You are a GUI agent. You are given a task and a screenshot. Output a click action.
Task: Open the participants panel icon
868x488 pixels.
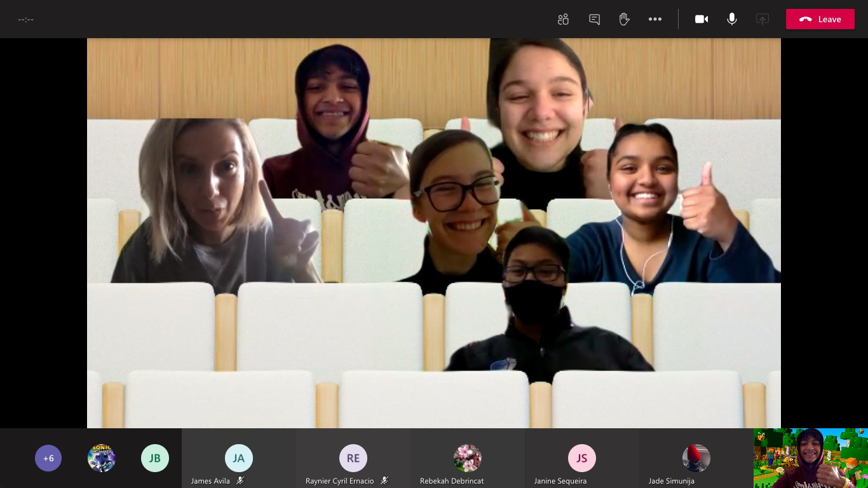point(563,19)
